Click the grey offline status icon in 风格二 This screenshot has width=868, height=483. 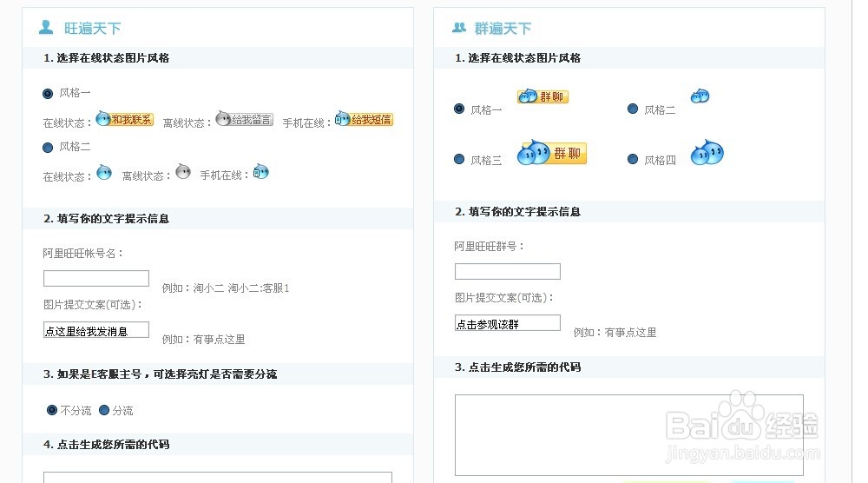[183, 172]
